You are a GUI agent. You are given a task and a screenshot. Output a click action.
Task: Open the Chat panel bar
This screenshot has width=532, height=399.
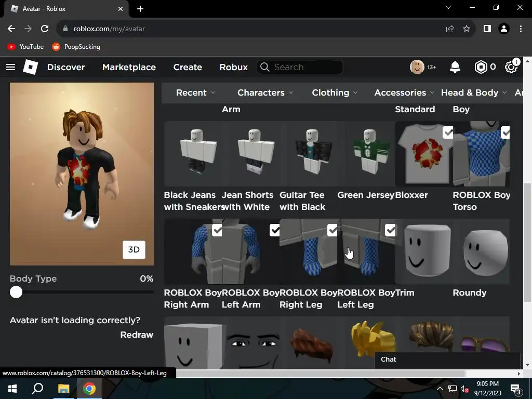coord(447,360)
